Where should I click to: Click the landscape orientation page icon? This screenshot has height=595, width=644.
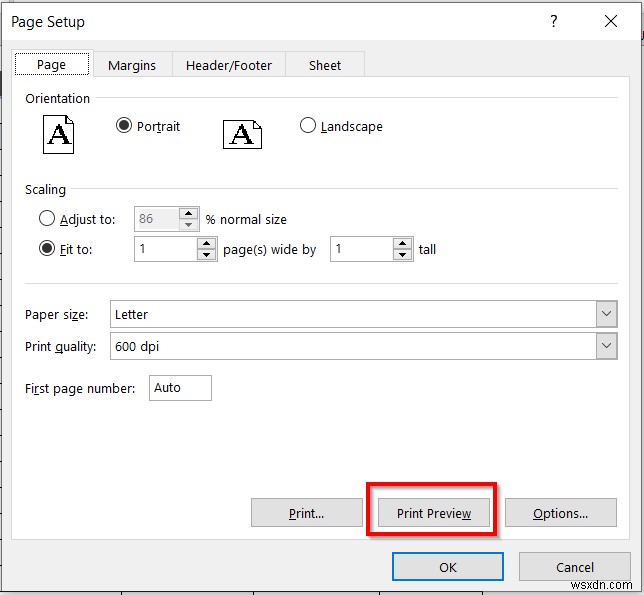tap(242, 135)
